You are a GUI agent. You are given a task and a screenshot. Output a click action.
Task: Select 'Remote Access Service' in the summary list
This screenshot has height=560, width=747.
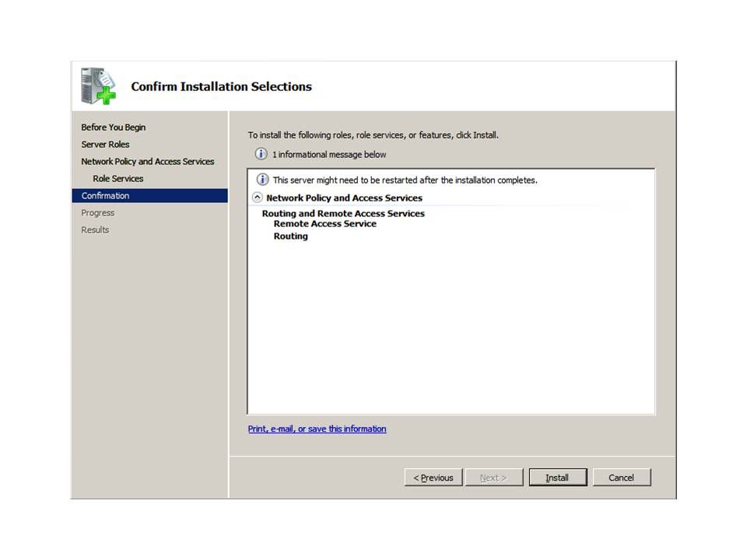[x=324, y=224]
